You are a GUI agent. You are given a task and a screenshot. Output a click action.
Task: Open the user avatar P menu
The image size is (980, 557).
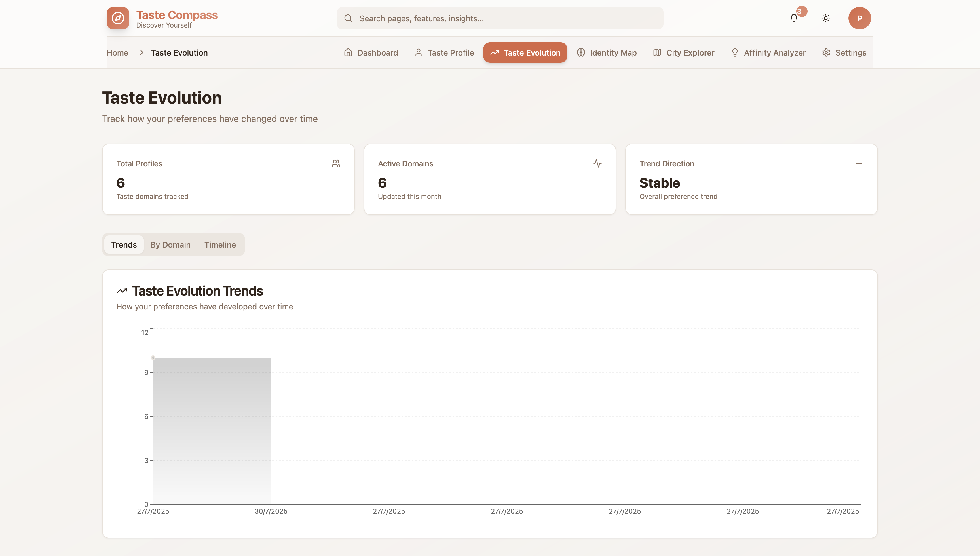859,18
